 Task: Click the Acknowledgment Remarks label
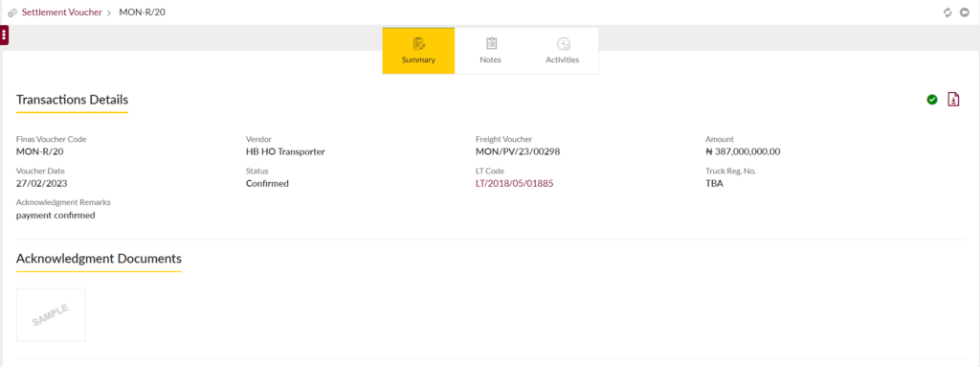pyautogui.click(x=63, y=202)
